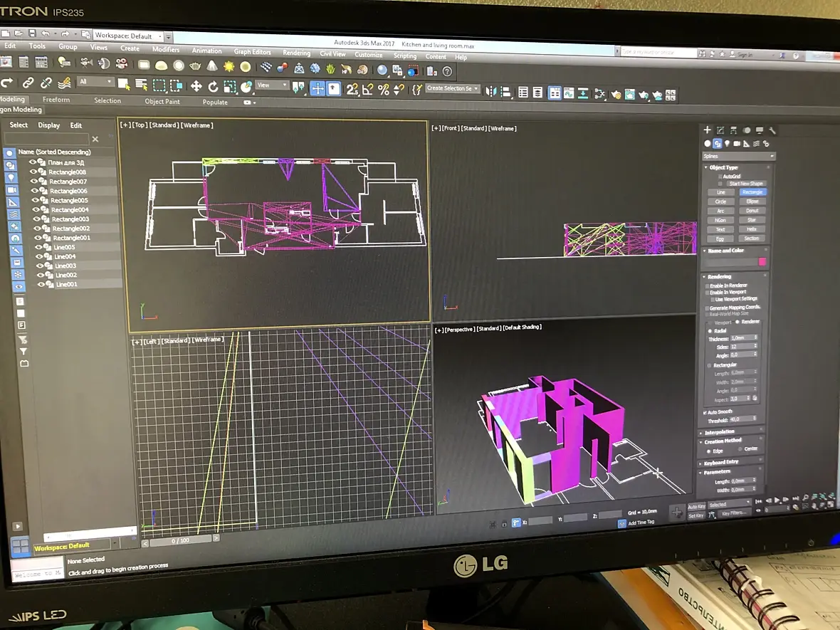Image resolution: width=840 pixels, height=630 pixels.
Task: Activate the Select and Scale tool
Action: coord(230,87)
